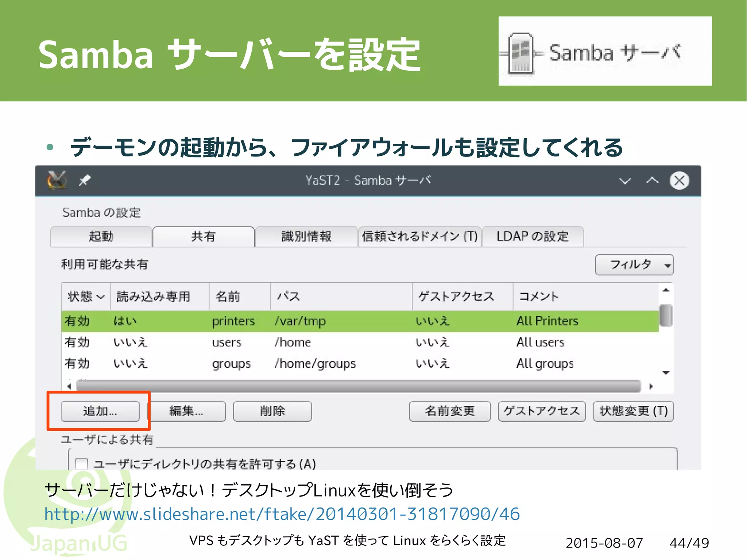Screen dimensions: 747x560
Task: Click the 読み込み専用 column header
Action: (x=159, y=296)
